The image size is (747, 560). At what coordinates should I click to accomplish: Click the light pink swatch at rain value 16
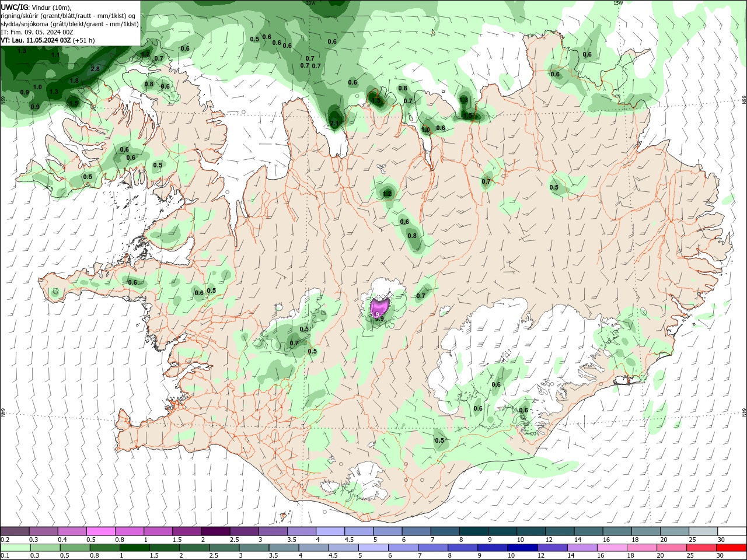click(612, 548)
